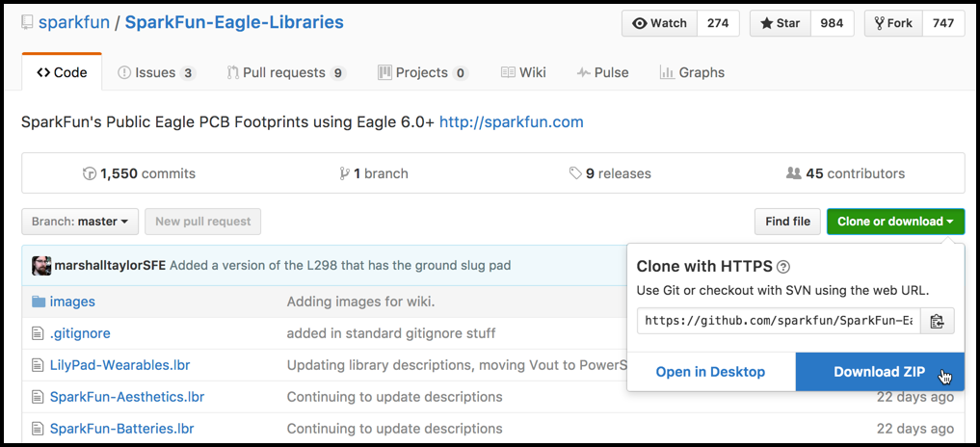The image size is (980, 447).
Task: Click the LilyPad-Wearables.lbr file icon
Action: (39, 365)
